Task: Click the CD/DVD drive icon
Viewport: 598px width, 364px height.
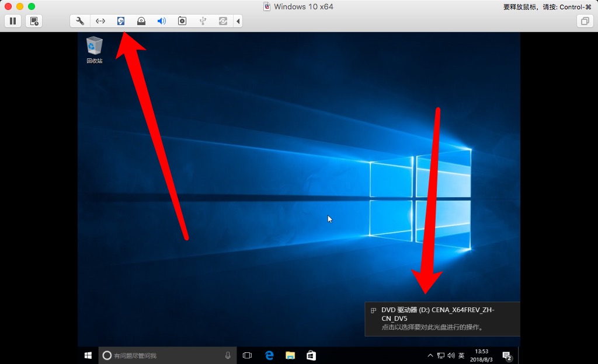Action: point(141,21)
